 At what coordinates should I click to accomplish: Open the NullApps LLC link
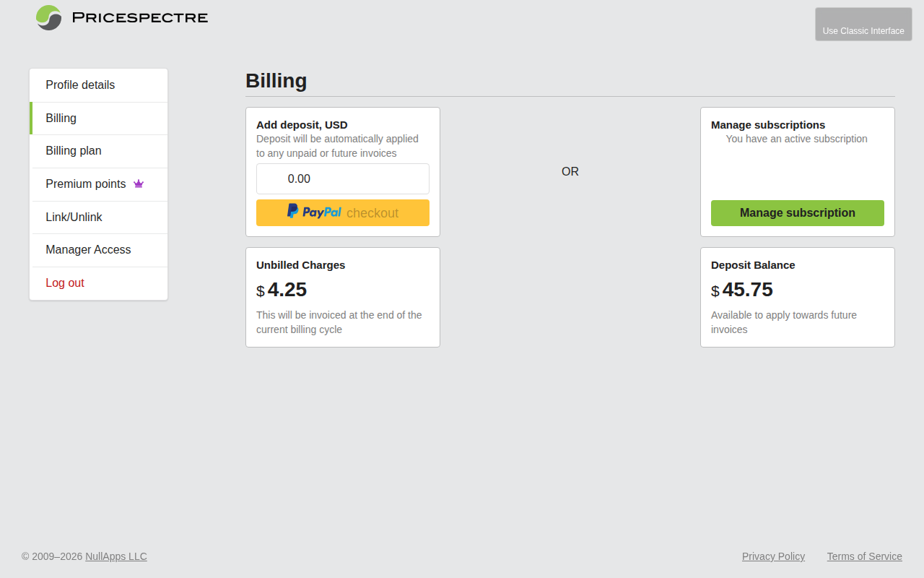point(115,556)
